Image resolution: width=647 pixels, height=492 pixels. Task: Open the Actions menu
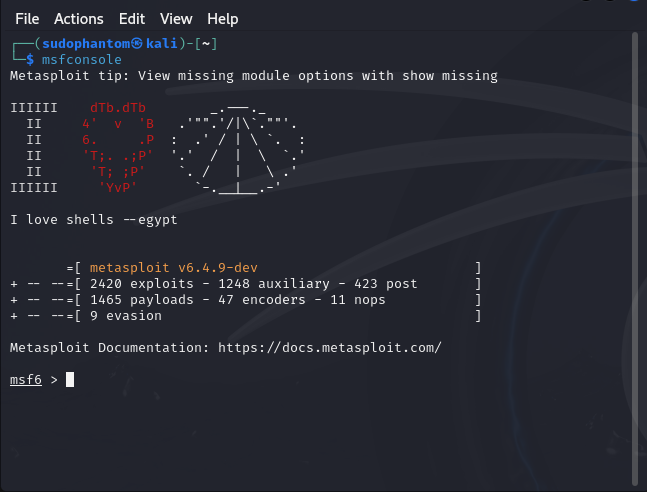click(79, 19)
